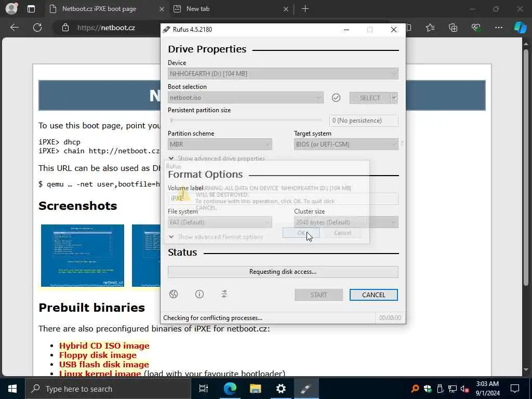Open File Explorer from taskbar
The height and width of the screenshot is (399, 532).
click(x=255, y=389)
